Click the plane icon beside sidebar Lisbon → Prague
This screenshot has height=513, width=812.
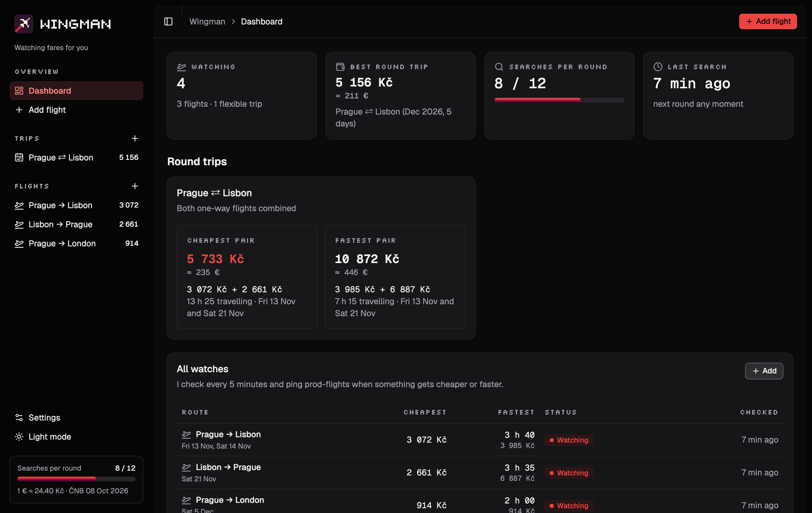[19, 224]
